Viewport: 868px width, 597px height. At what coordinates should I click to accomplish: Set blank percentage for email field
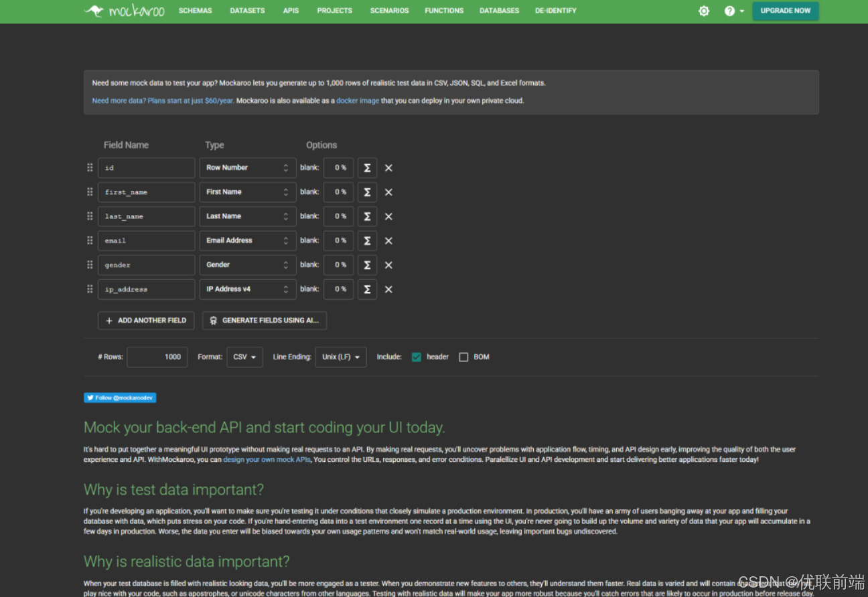[338, 241]
